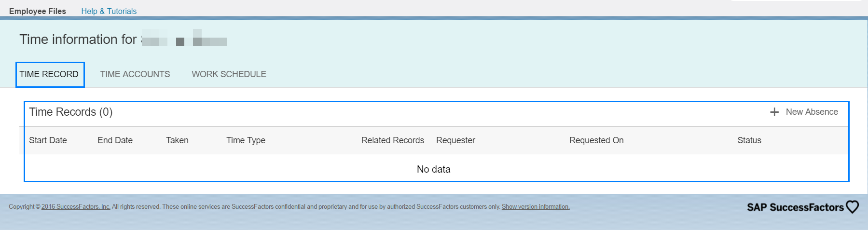Click the Taken column header
The height and width of the screenshot is (230, 868).
pos(177,140)
